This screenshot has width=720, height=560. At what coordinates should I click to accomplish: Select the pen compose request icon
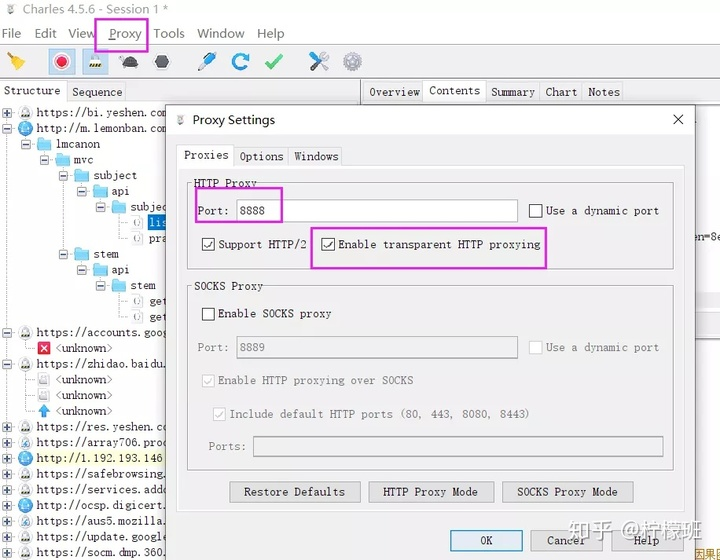tap(207, 61)
